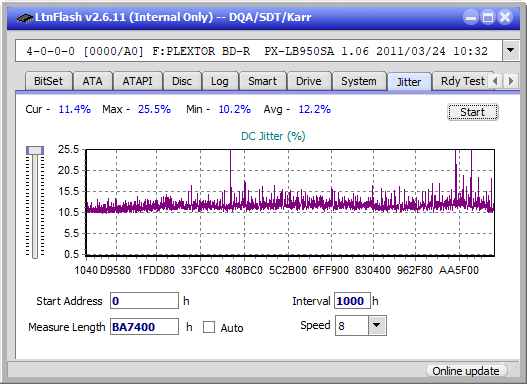Enable the Auto measure length checkbox

[x=209, y=327]
